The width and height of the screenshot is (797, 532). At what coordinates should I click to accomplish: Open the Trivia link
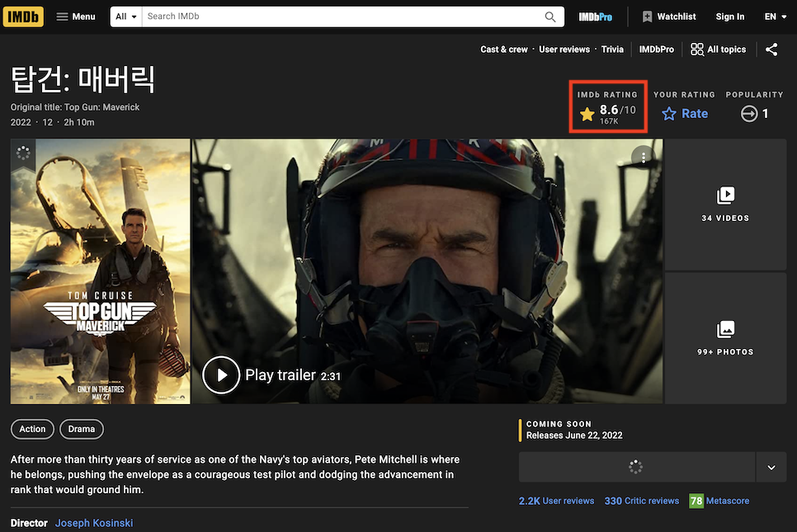[612, 49]
